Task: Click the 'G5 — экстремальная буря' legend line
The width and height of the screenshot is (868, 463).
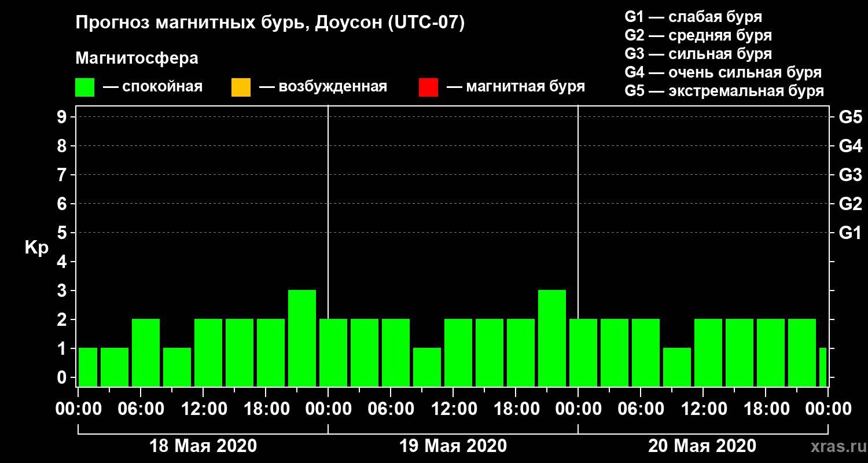Action: [724, 91]
